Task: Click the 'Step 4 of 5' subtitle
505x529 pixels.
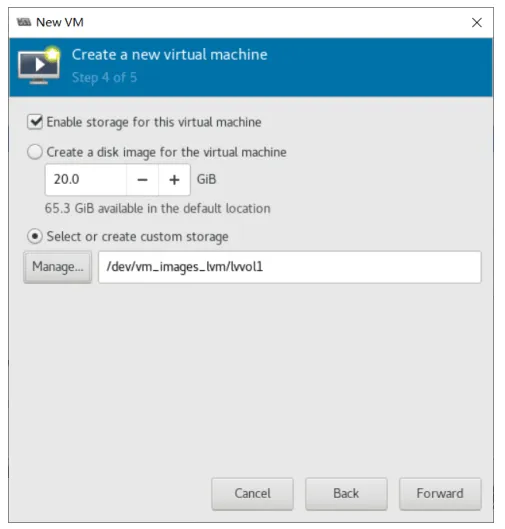Action: tap(105, 78)
